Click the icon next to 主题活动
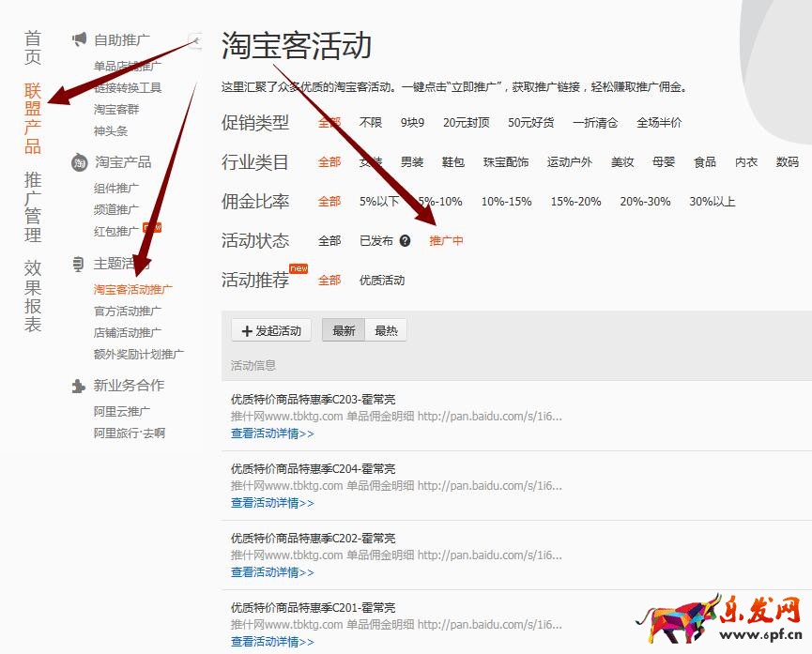 point(79,264)
